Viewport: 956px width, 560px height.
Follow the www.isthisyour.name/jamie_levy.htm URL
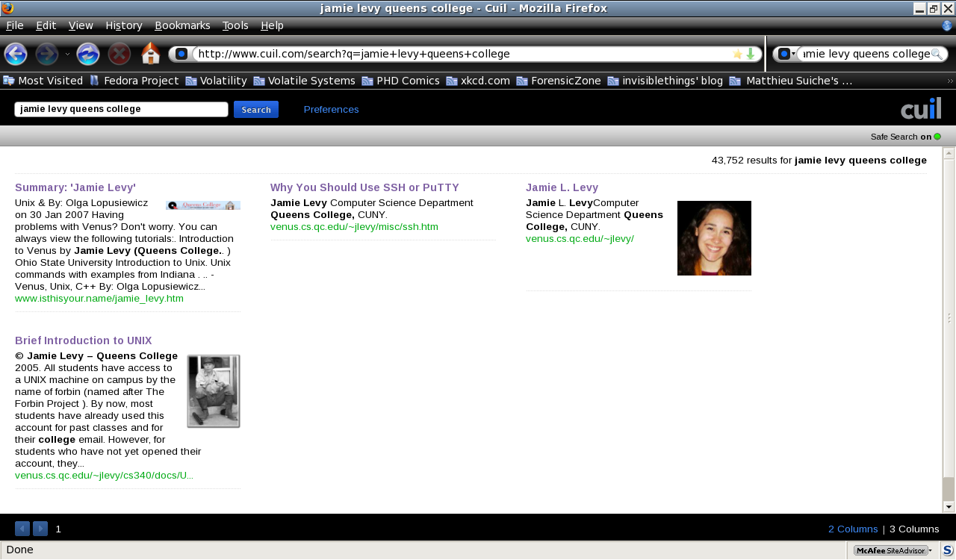[99, 299]
